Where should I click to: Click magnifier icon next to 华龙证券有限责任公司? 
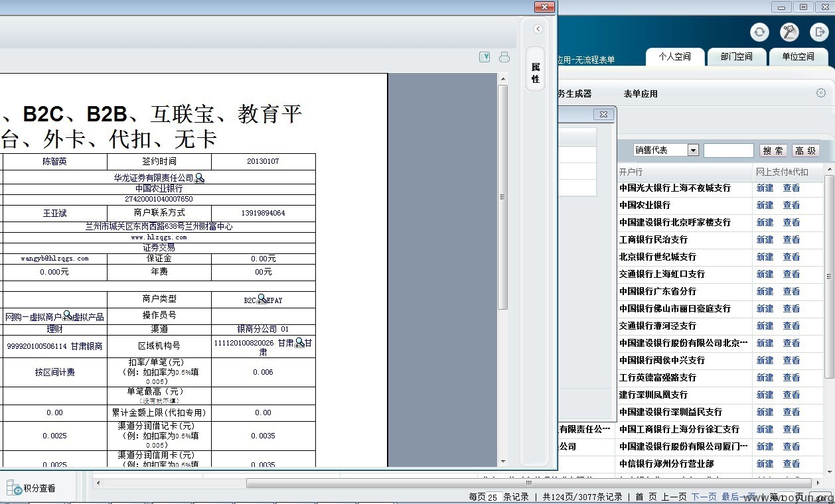200,178
